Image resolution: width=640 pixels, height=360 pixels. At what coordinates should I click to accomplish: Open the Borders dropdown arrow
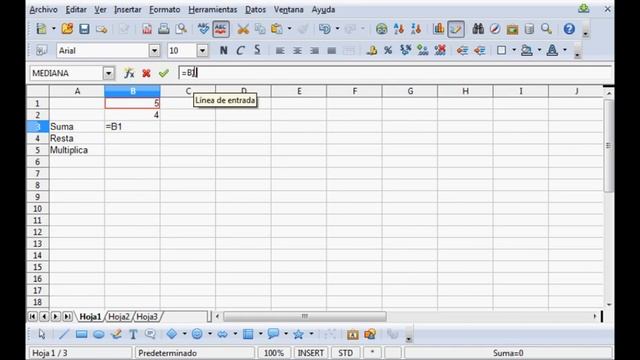(x=514, y=50)
